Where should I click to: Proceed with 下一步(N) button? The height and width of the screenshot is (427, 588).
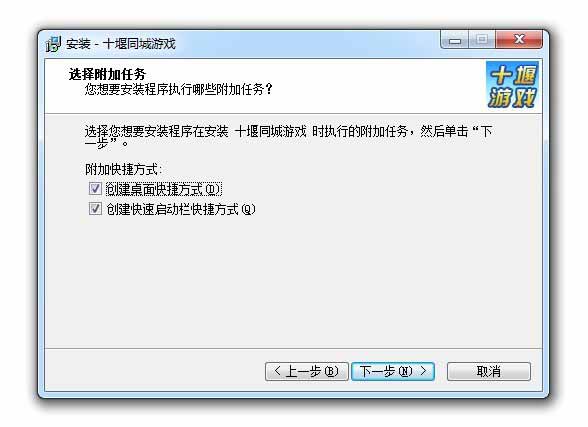pyautogui.click(x=393, y=372)
